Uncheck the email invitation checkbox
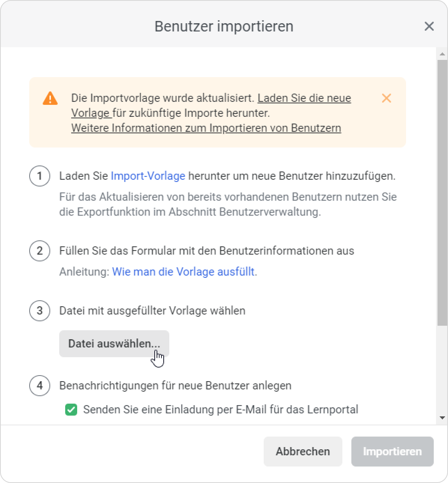Image resolution: width=448 pixels, height=483 pixels. tap(71, 410)
